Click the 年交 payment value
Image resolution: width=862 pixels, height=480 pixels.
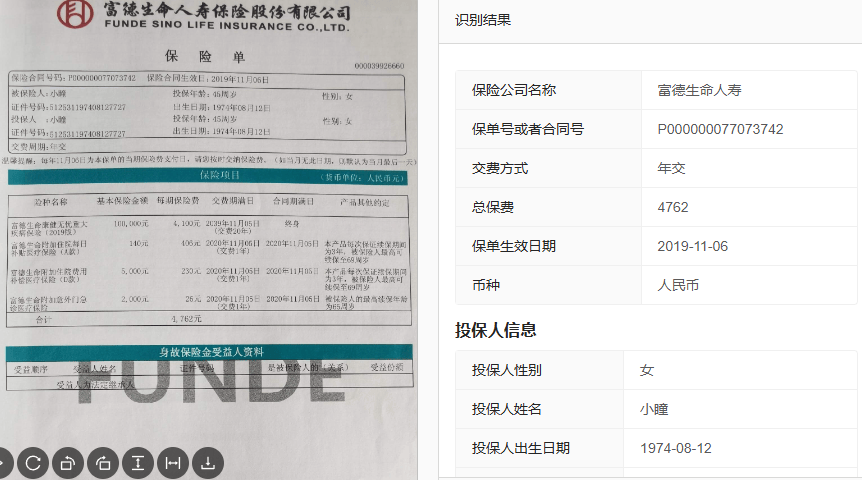[671, 168]
